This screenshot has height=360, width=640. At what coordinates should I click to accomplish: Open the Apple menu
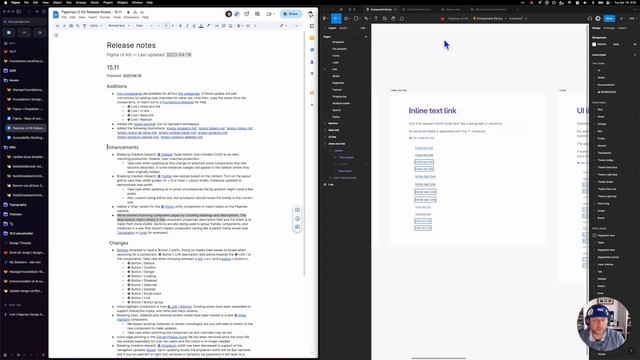click(x=5, y=2)
